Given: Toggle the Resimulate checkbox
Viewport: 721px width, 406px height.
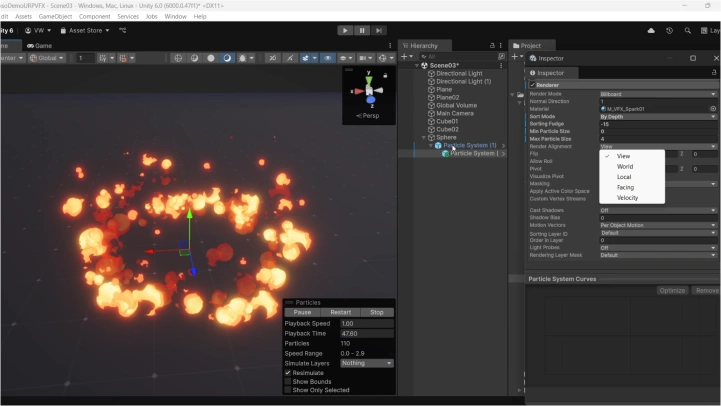Looking at the screenshot, I should click(288, 373).
